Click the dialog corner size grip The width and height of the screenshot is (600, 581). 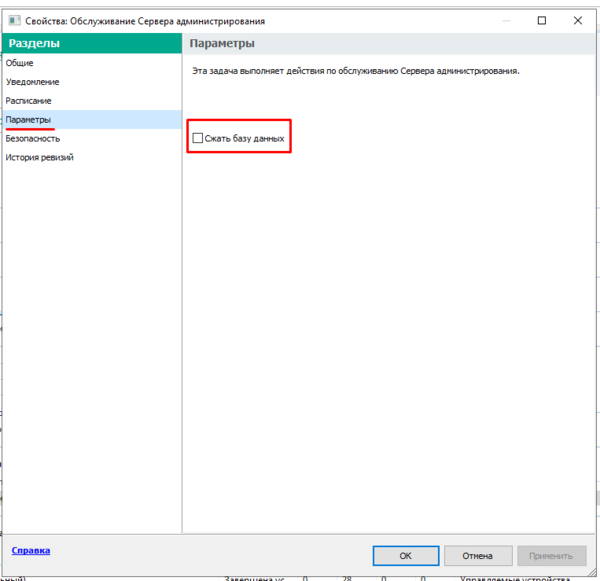pos(591,571)
